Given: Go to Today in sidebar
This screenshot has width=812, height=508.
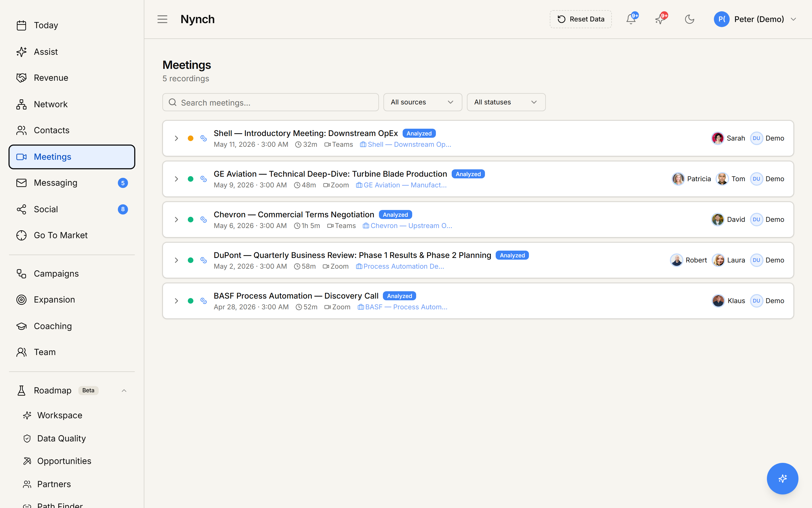Looking at the screenshot, I should point(72,25).
